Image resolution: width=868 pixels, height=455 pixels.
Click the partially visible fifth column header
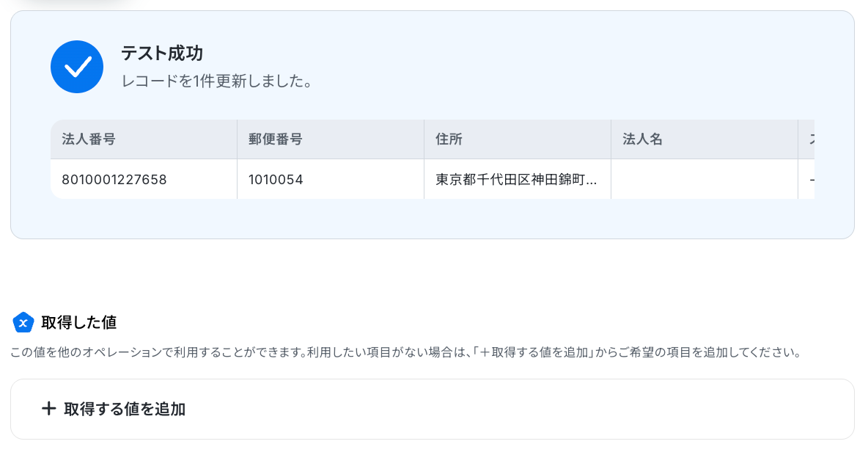tap(806, 139)
